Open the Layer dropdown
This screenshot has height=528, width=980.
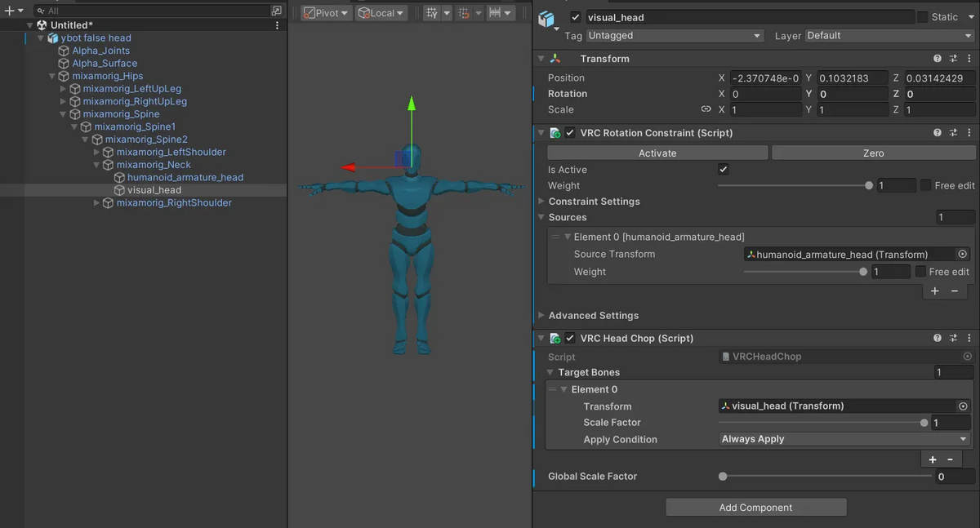888,35
